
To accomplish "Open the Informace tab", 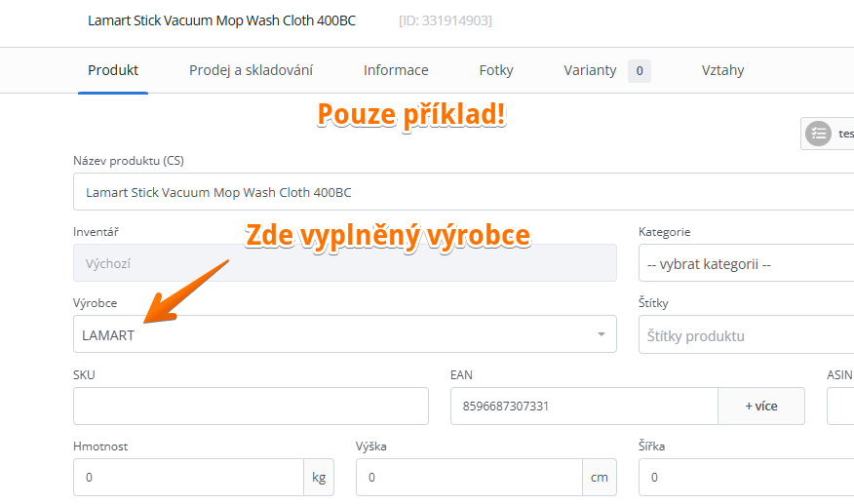I will pos(396,70).
